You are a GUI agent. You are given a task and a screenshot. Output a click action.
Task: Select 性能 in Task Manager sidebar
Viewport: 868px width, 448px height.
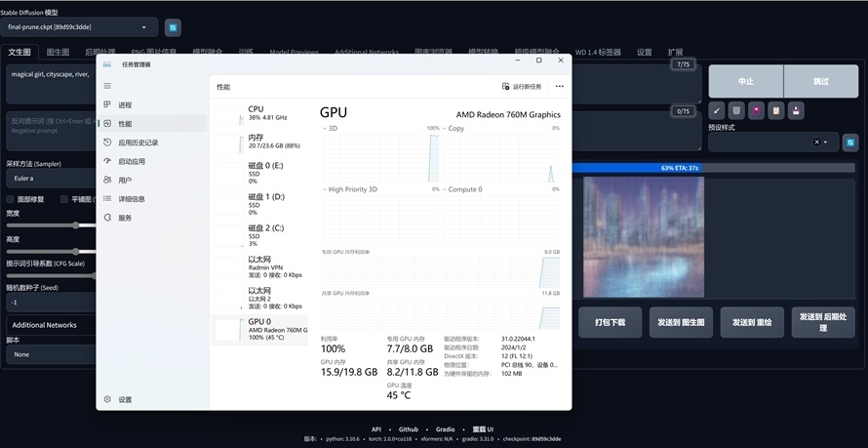(x=153, y=124)
